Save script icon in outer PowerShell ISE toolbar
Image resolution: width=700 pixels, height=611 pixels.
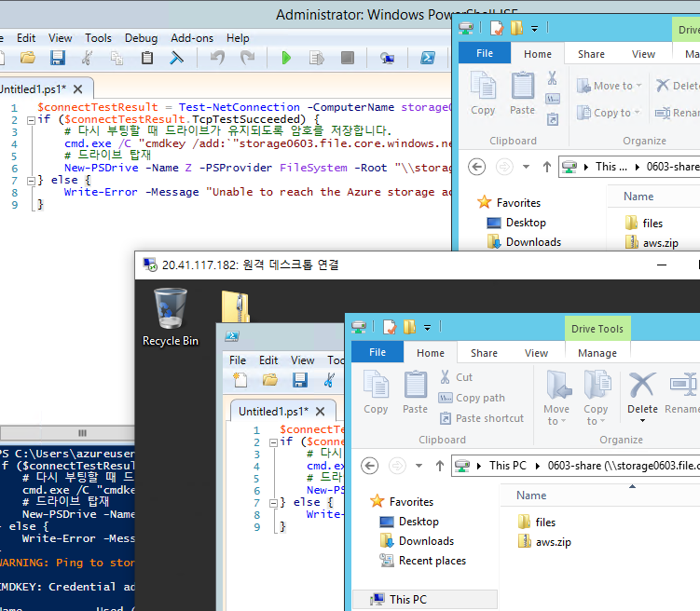58,58
